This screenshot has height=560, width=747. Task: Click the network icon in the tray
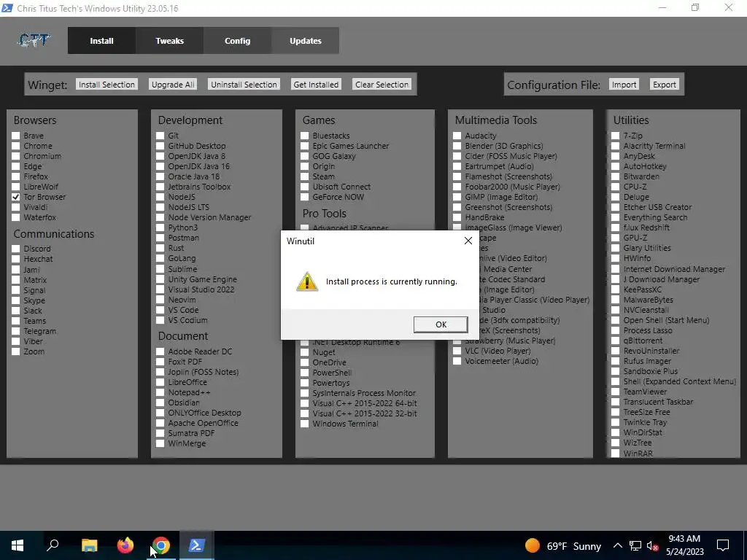coord(635,545)
